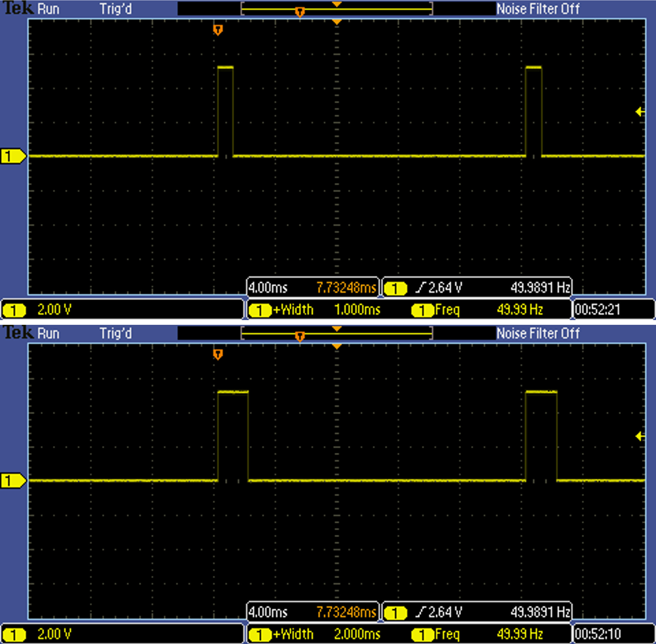656x644 pixels.
Task: Click the top screen's 00:52:21 timestamp
Action: [597, 309]
